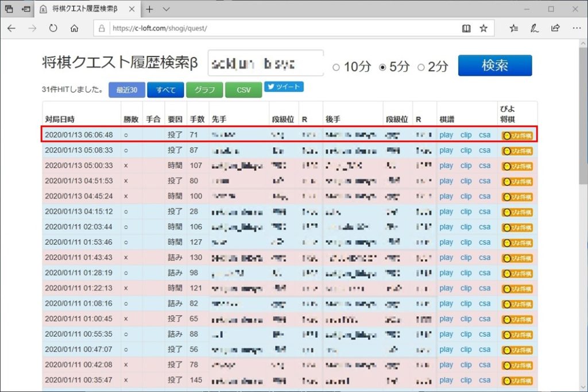Image resolution: width=588 pixels, height=392 pixels.
Task: Select the 10分 radio option
Action: click(x=336, y=67)
